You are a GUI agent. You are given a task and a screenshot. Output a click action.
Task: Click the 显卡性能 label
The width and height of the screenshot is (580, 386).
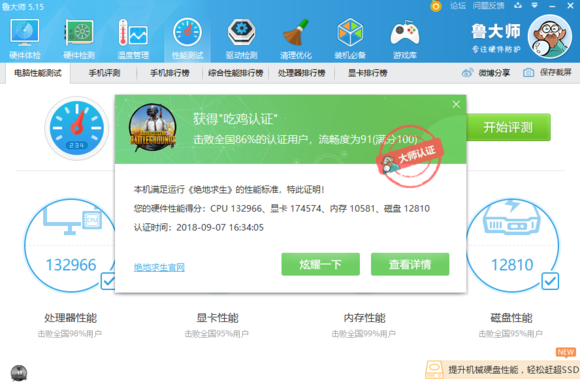click(218, 318)
